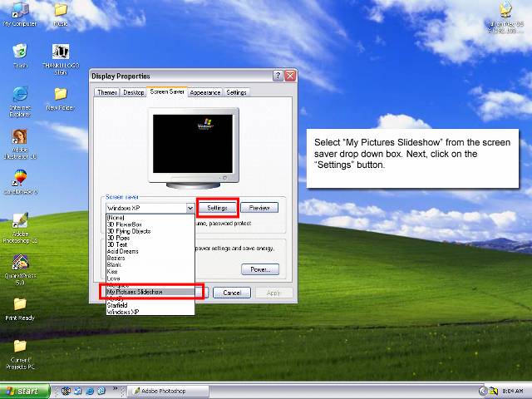The image size is (532, 399).
Task: Launch Adobe Illustrator CS shortcut
Action: (20, 144)
